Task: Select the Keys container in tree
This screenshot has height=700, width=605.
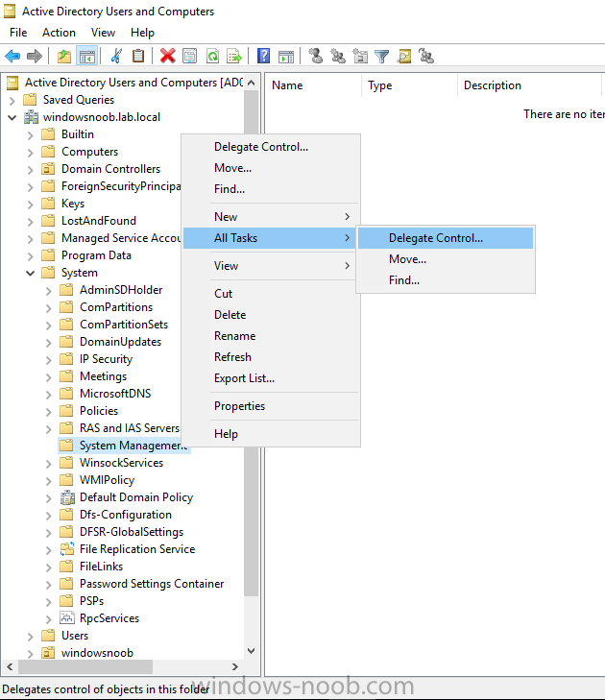Action: point(73,204)
